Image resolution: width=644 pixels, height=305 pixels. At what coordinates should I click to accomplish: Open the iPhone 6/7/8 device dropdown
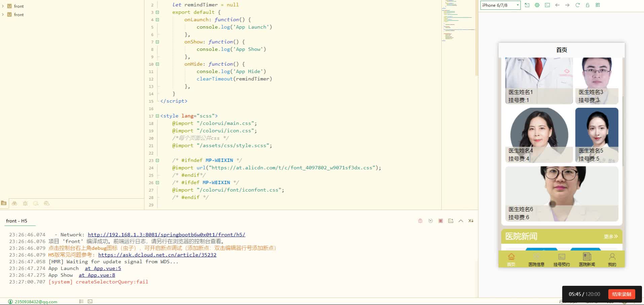(x=500, y=5)
